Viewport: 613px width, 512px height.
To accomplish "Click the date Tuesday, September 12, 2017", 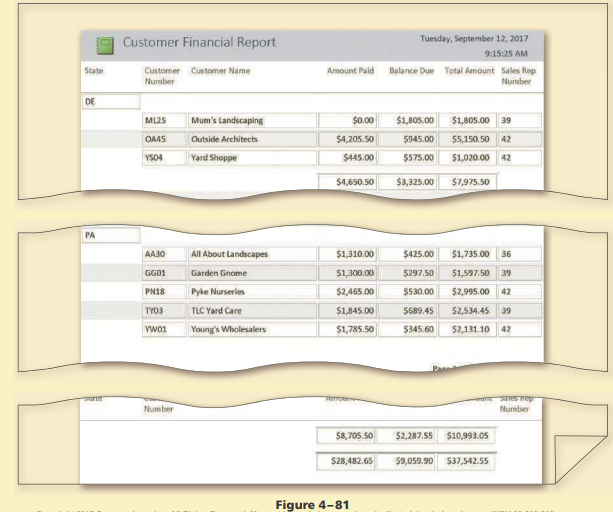I will (x=474, y=39).
